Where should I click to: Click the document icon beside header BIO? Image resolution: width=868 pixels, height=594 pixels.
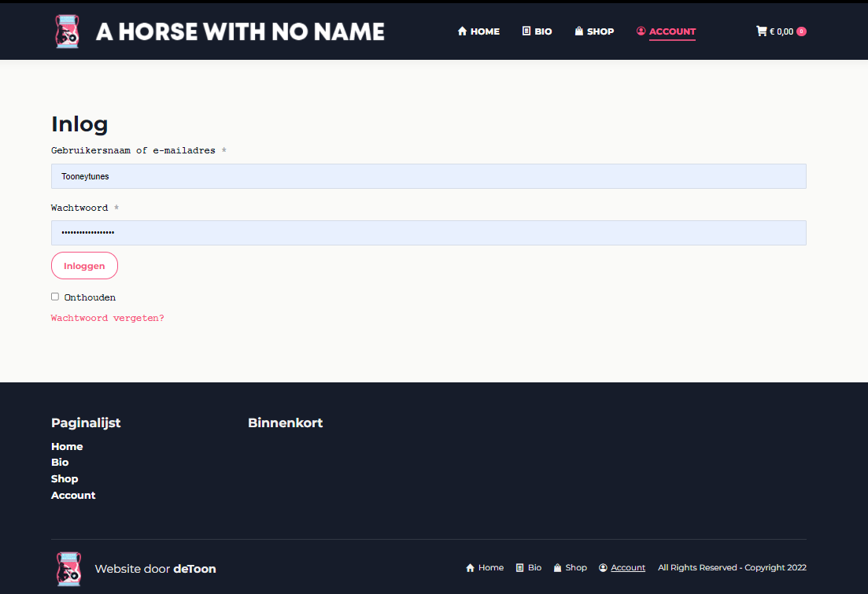click(x=526, y=31)
